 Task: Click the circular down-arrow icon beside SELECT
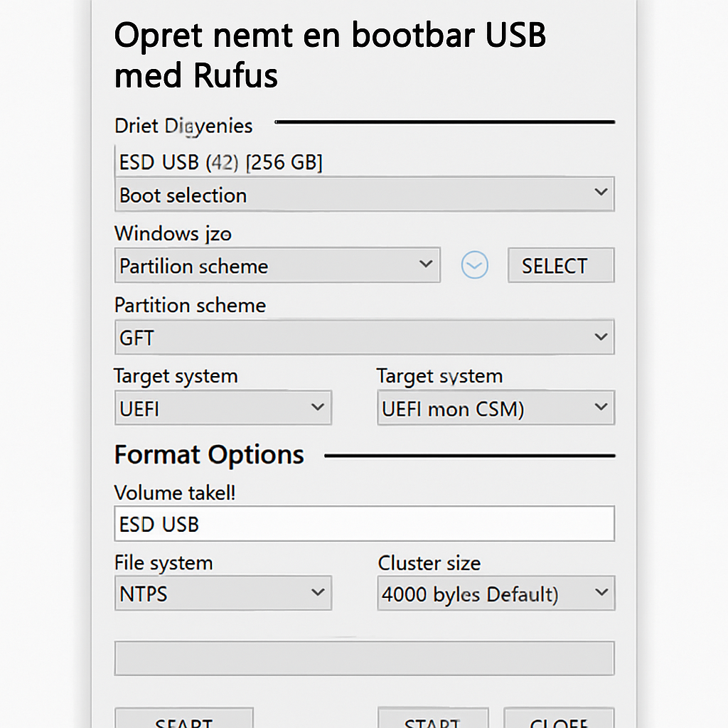click(x=474, y=264)
